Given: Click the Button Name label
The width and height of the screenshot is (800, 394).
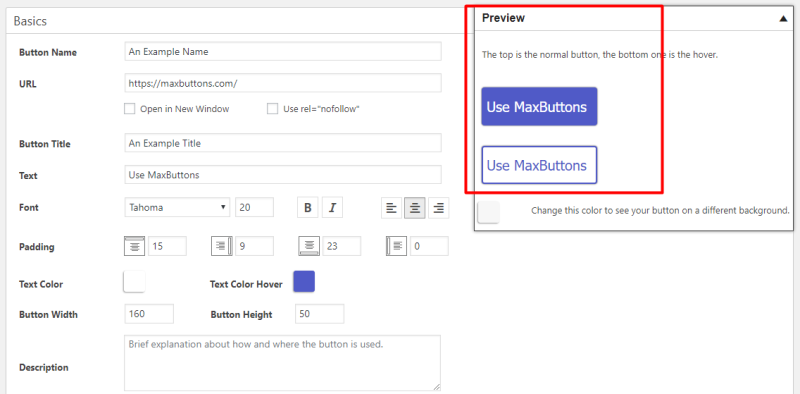Looking at the screenshot, I should point(48,53).
